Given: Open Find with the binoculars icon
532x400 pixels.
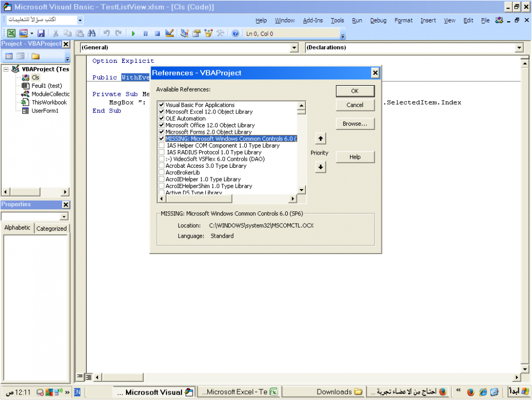Looking at the screenshot, I should pos(92,33).
